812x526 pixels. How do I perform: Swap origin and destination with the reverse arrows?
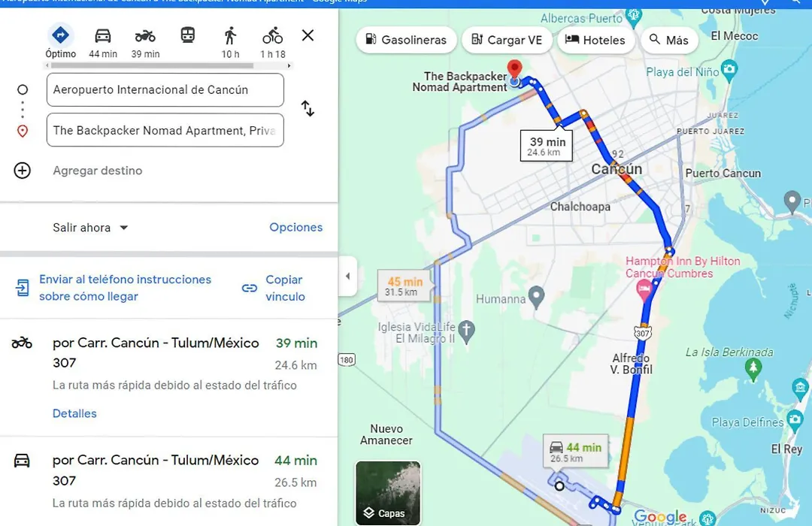(x=308, y=108)
